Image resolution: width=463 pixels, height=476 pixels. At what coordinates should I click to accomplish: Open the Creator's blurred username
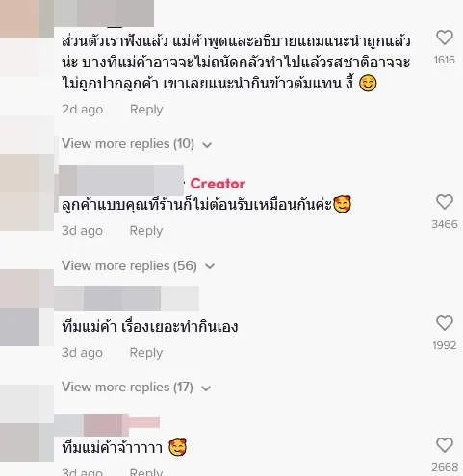click(x=121, y=181)
